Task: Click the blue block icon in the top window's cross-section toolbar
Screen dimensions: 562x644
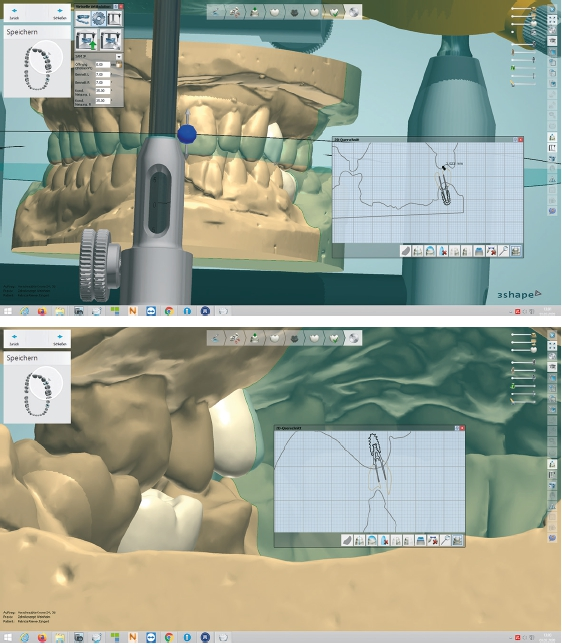Action: click(x=479, y=251)
